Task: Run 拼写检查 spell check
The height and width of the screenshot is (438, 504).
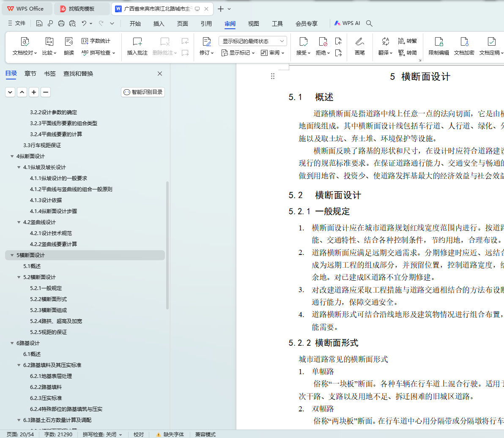Action: (x=98, y=52)
